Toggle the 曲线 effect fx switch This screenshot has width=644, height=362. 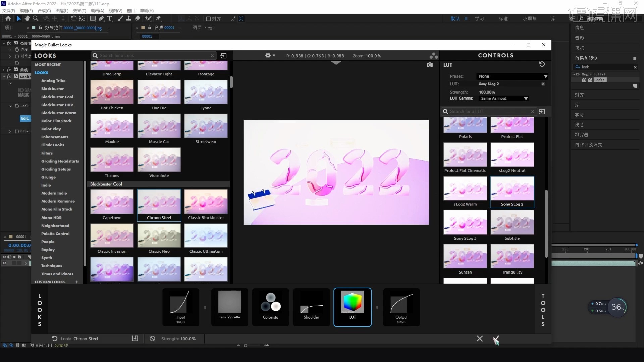9,70
